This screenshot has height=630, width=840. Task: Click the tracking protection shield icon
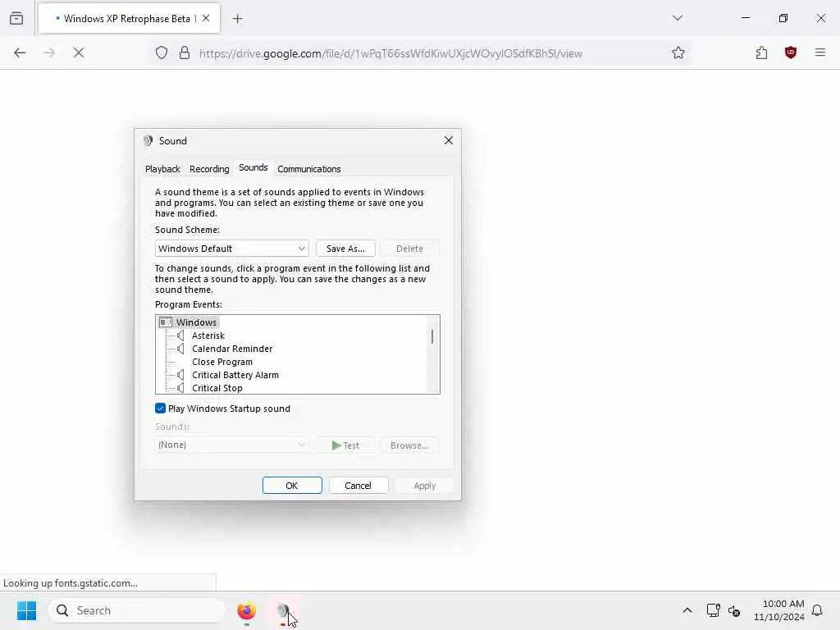(162, 52)
